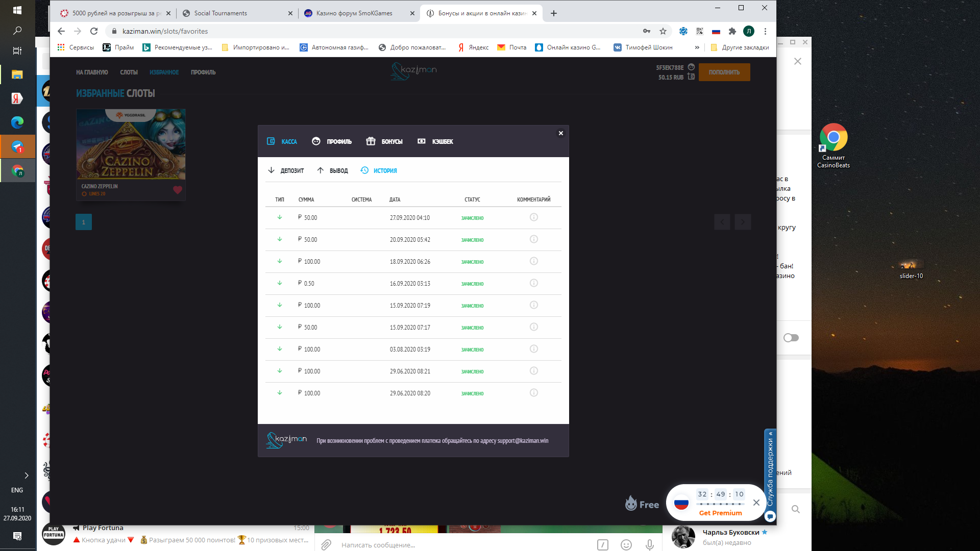Toggle the switch in right panel
This screenshot has height=551, width=980.
point(791,338)
